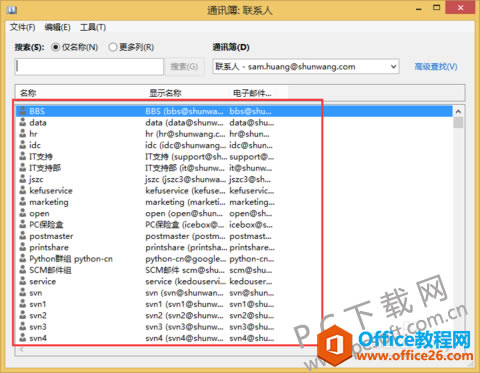The width and height of the screenshot is (480, 373).
Task: Select the person icon for hr
Action: (x=22, y=134)
